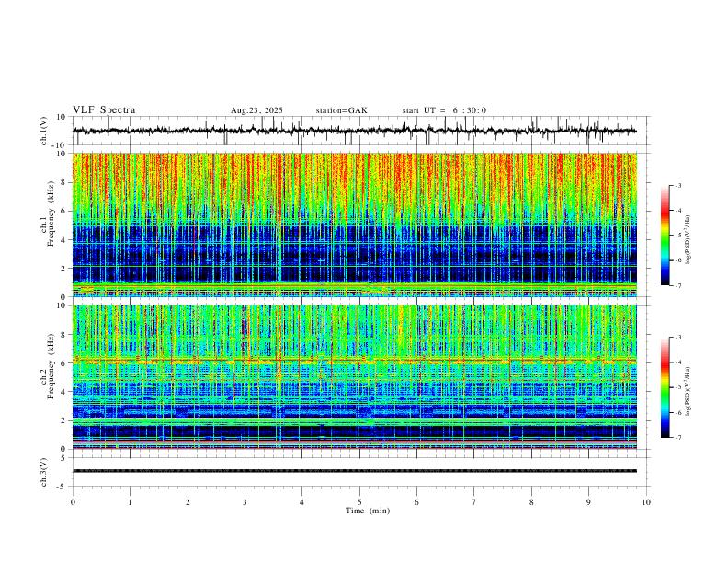The height and width of the screenshot is (563, 728).
Task: Select the 'Aug.23, 2025' date label
Action: [x=256, y=110]
